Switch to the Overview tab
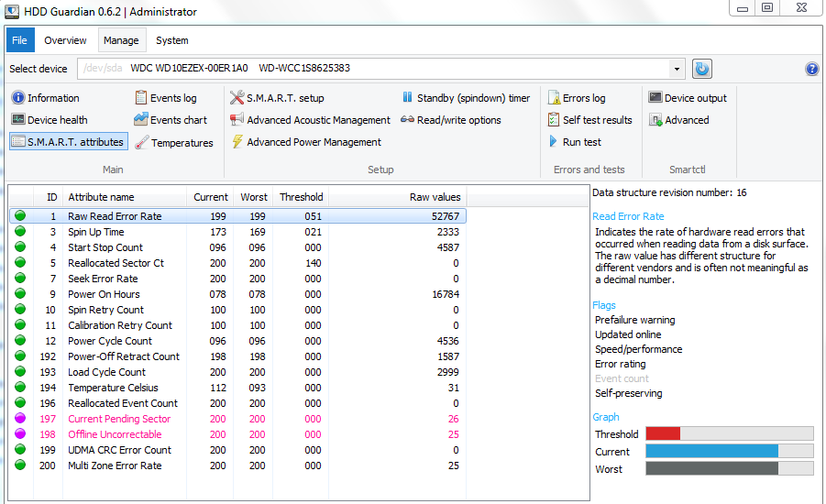826x504 pixels. [x=65, y=40]
